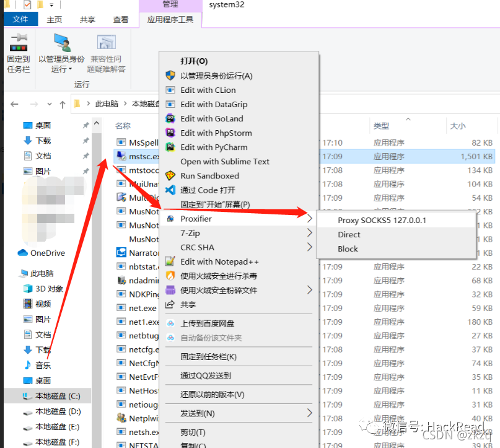Click the Narrator file icon
The image size is (500, 448).
click(x=121, y=253)
